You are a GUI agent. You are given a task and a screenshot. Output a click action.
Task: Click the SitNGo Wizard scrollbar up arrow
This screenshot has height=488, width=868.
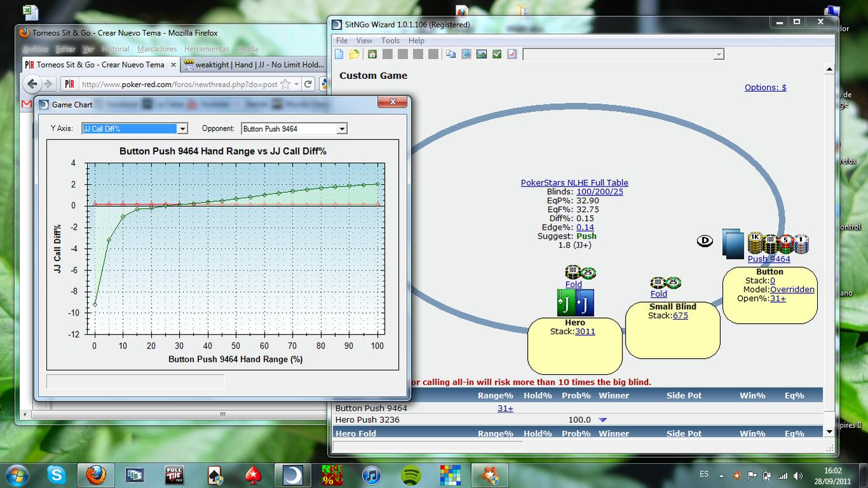(x=829, y=69)
